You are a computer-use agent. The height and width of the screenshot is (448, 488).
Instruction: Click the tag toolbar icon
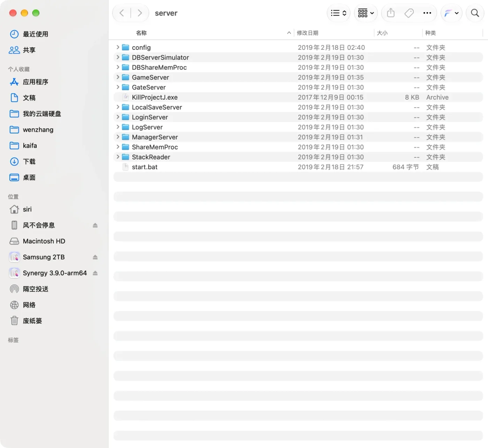(x=409, y=13)
